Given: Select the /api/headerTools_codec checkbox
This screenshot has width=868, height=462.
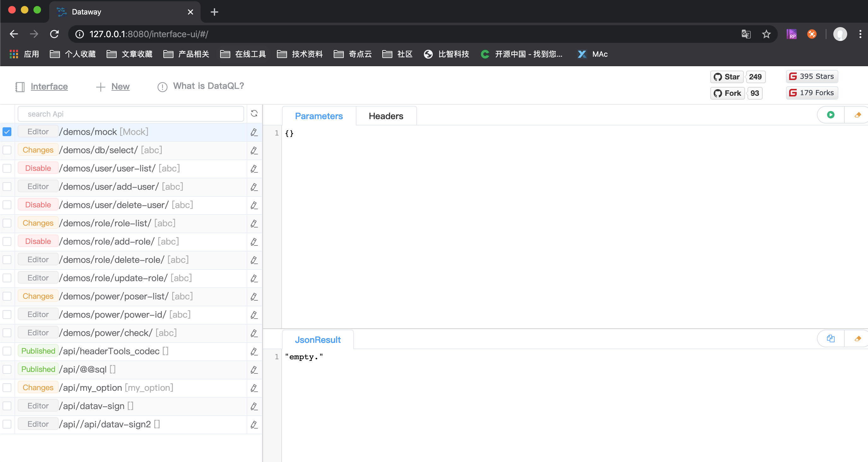Looking at the screenshot, I should (7, 351).
